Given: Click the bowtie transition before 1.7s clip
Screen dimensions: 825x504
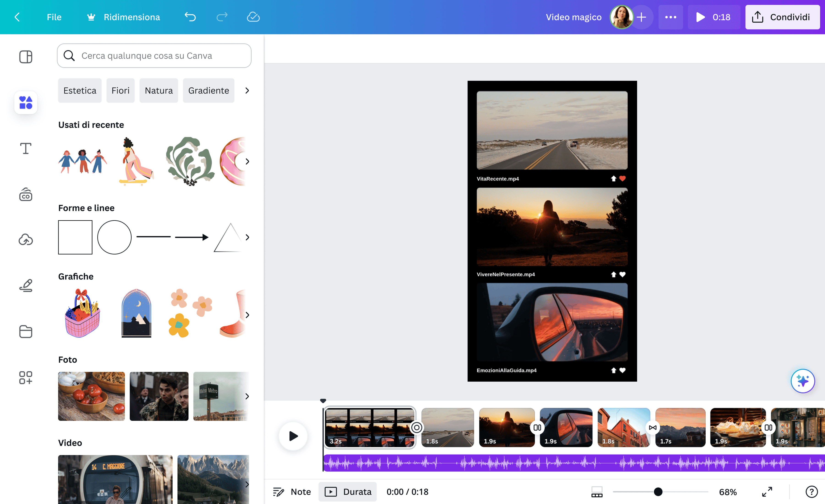Looking at the screenshot, I should point(653,427).
